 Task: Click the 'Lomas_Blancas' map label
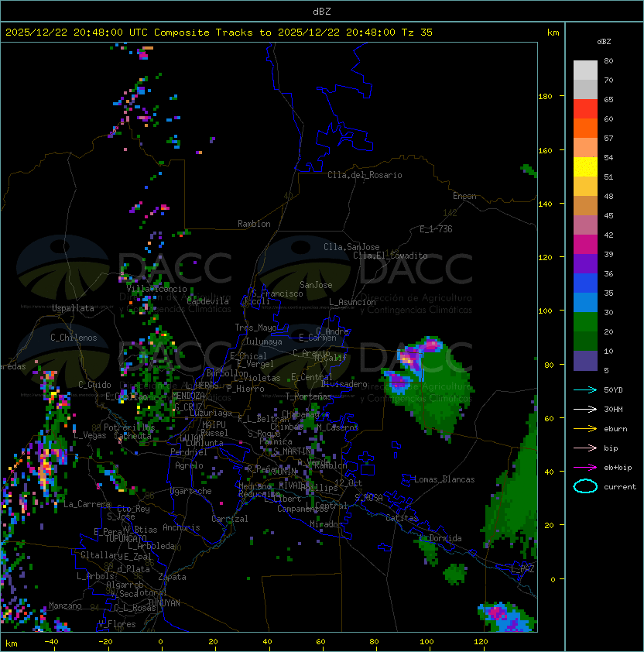click(x=444, y=479)
